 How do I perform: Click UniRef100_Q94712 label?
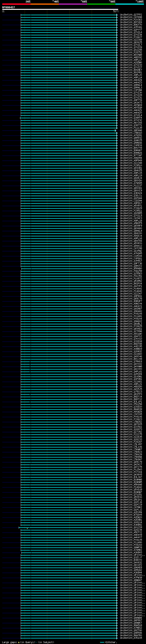(131, 336)
